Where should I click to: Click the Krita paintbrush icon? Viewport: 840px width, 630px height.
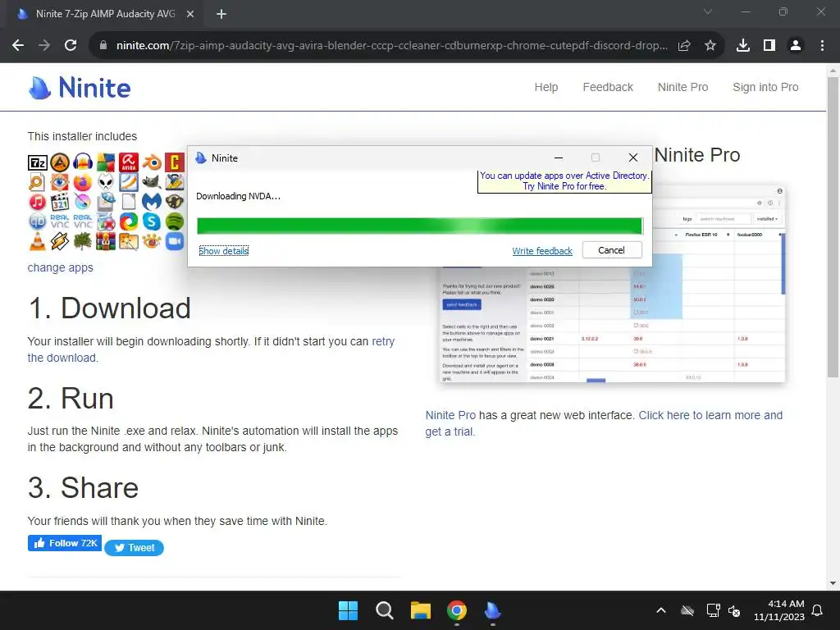pos(83,202)
